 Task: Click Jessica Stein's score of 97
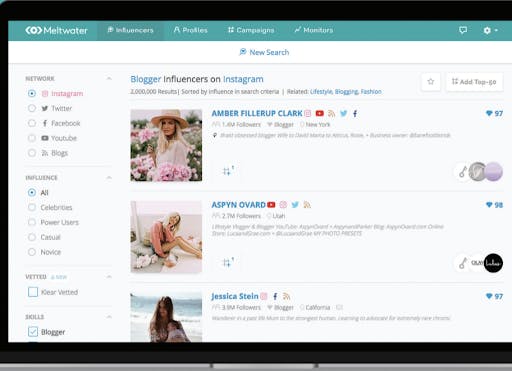click(494, 296)
